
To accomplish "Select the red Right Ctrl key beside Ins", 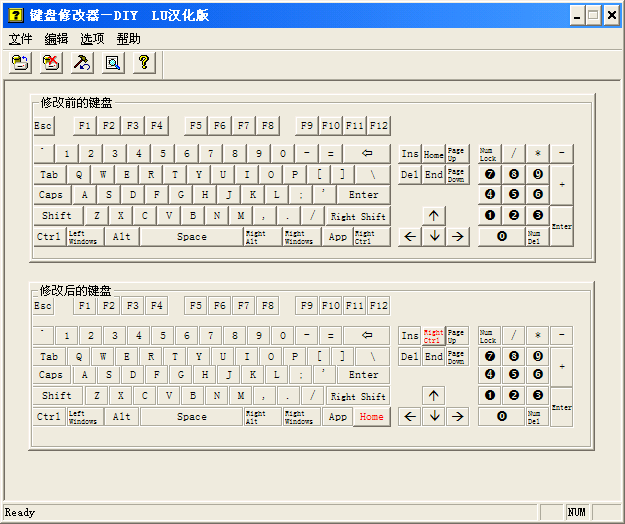I will pyautogui.click(x=433, y=336).
